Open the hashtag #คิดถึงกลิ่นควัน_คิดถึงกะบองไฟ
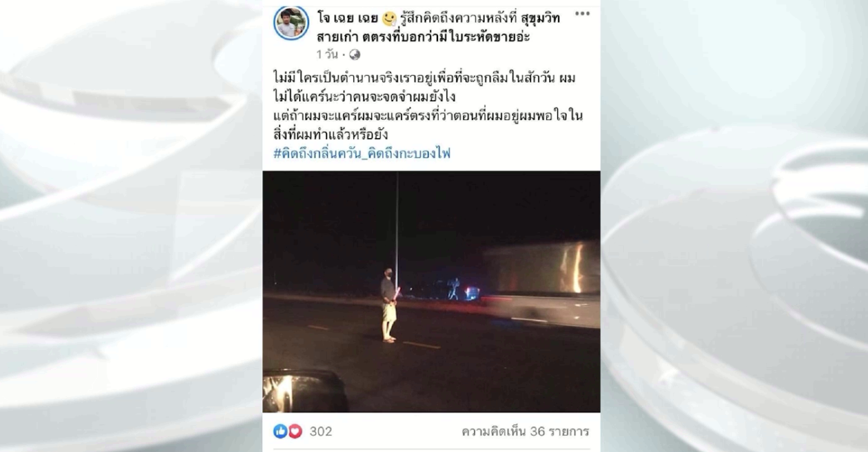Screen dimensions: 868x452 (362, 154)
